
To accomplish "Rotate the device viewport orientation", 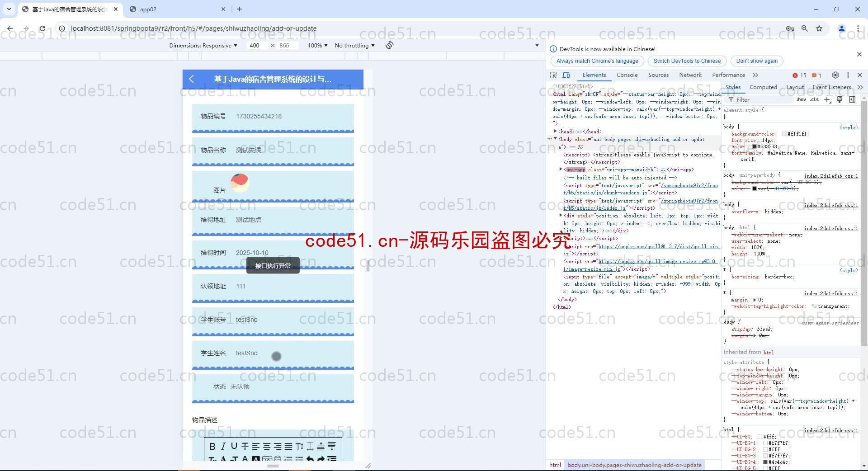I will [389, 45].
